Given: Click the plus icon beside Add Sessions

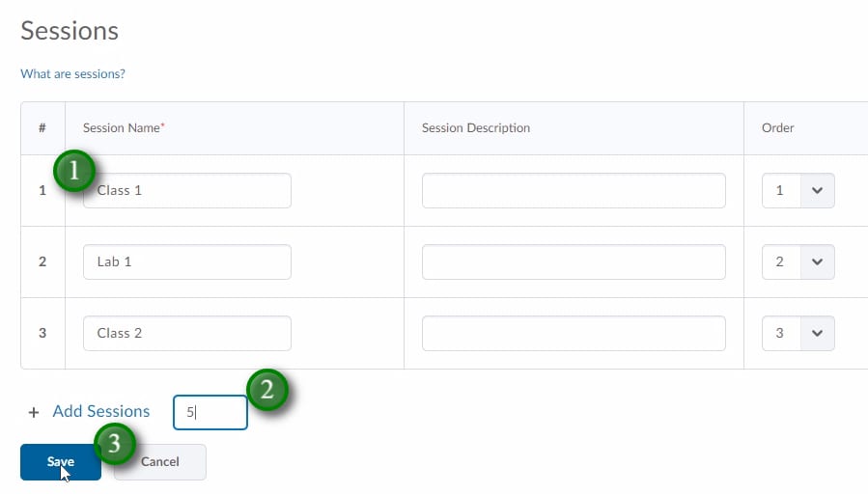Looking at the screenshot, I should (x=34, y=412).
